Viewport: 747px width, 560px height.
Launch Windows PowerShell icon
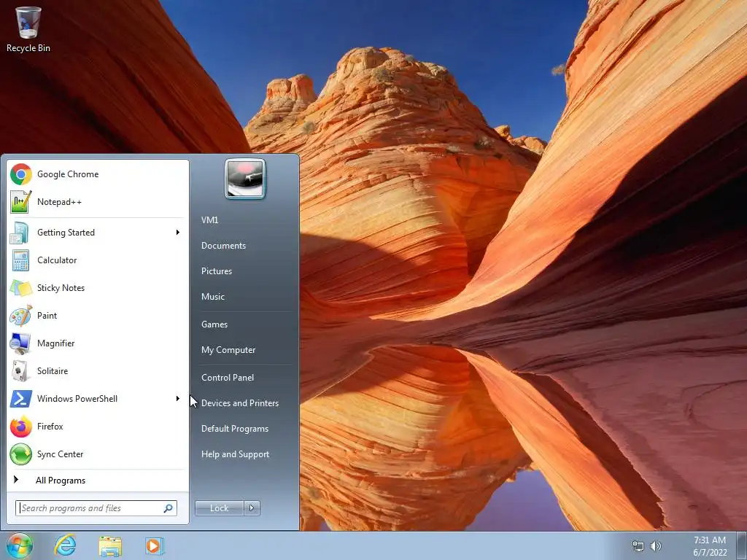(x=21, y=399)
